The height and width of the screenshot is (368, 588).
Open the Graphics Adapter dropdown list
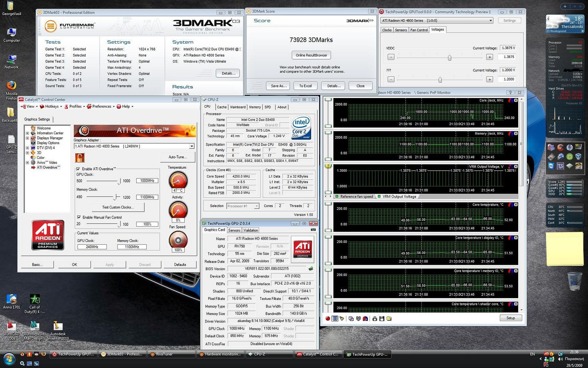tap(192, 146)
